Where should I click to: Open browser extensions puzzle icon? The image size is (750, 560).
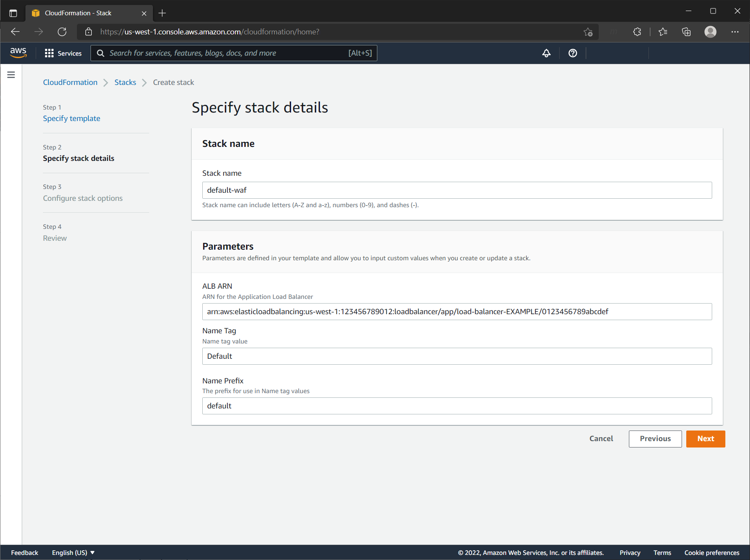637,32
